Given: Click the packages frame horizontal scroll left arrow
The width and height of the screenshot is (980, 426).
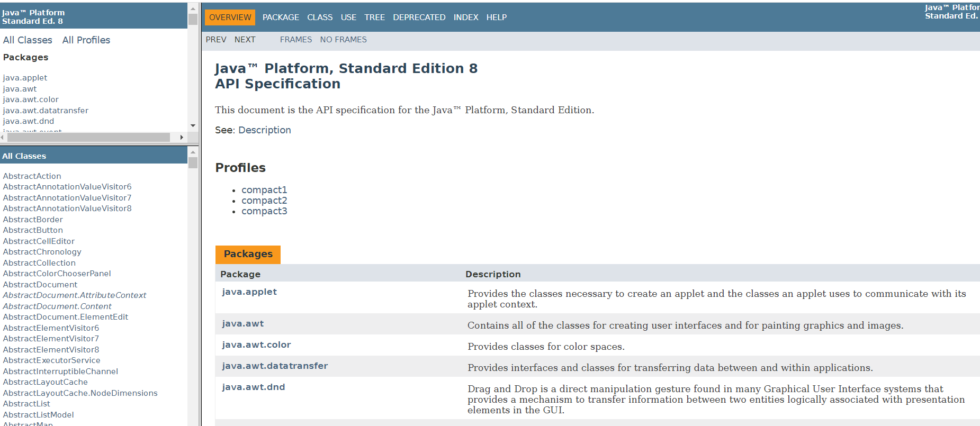Looking at the screenshot, I should coord(3,138).
